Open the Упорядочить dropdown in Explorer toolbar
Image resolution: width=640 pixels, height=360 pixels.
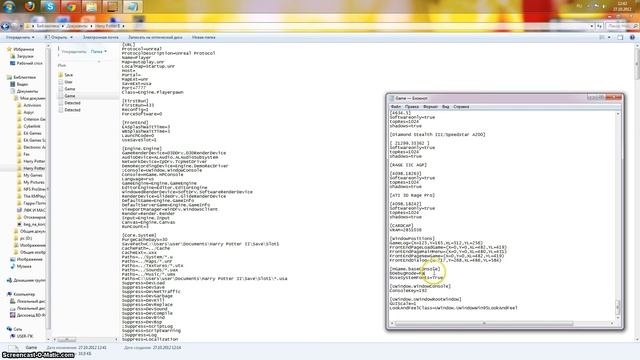pos(20,37)
